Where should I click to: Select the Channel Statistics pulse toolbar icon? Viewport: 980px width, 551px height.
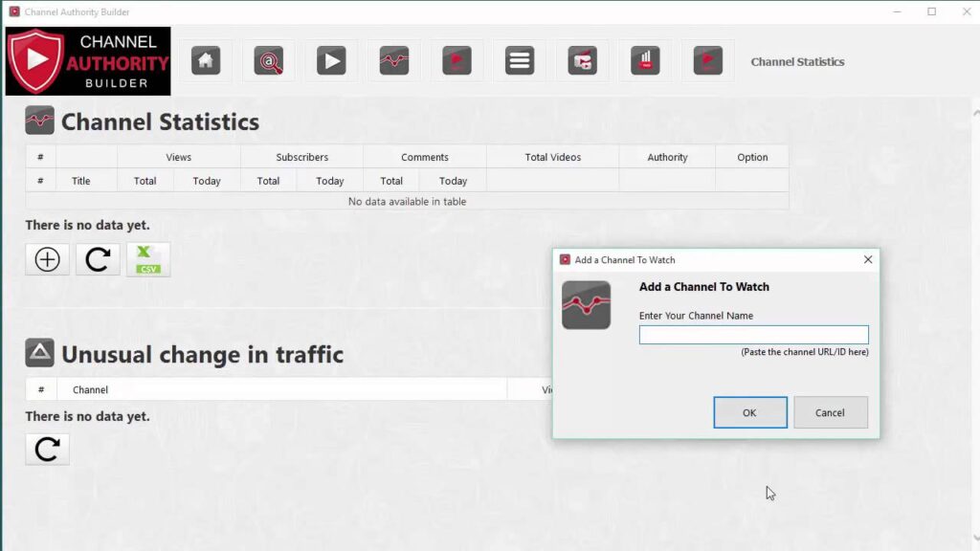[x=394, y=60]
